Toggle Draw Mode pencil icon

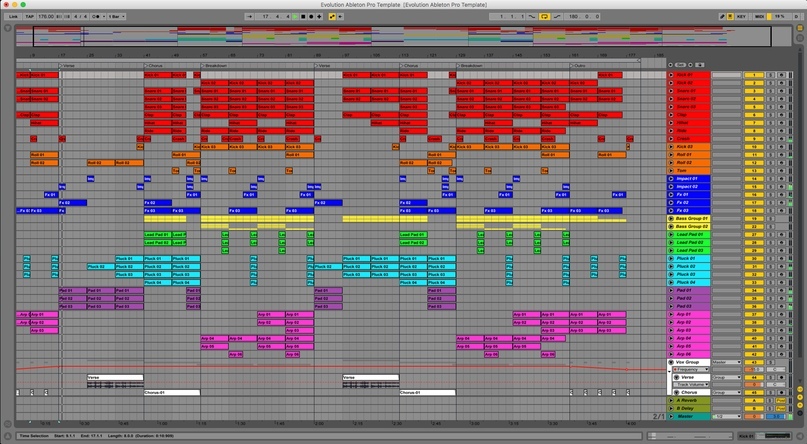(722, 16)
